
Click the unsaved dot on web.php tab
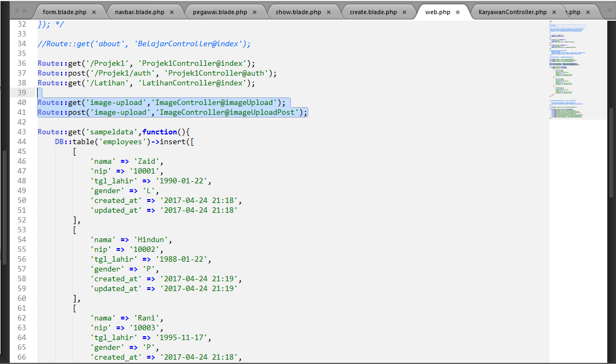458,12
